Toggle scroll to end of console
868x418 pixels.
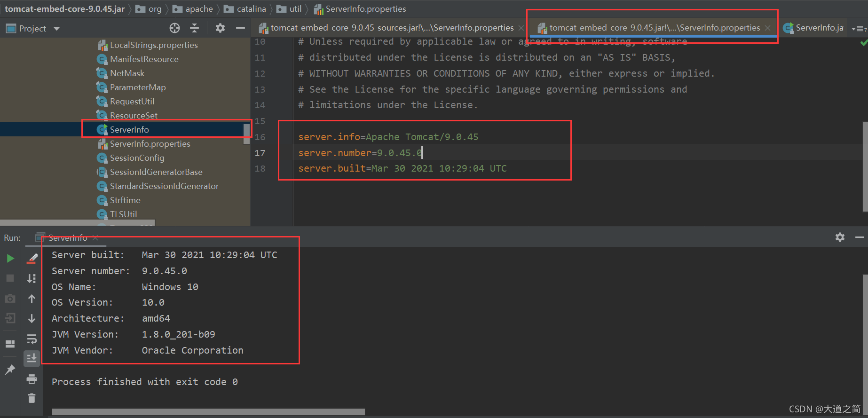(x=32, y=358)
